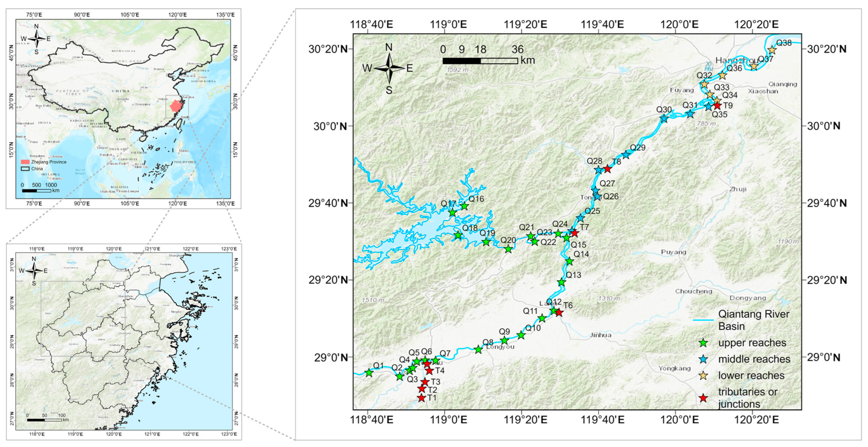Click the blue Q29 star marker
868x447 pixels.
point(626,155)
